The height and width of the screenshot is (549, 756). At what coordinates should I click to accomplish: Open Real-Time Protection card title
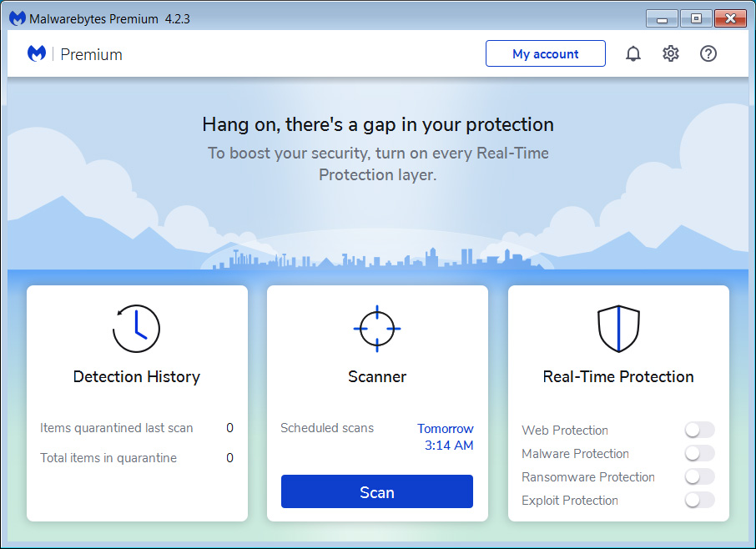(x=618, y=376)
